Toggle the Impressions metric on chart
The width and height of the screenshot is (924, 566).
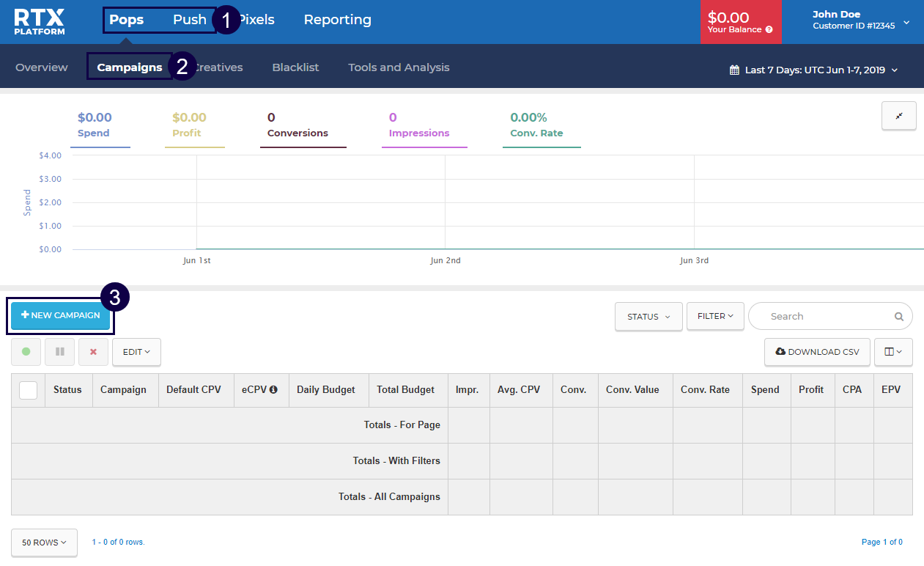418,125
